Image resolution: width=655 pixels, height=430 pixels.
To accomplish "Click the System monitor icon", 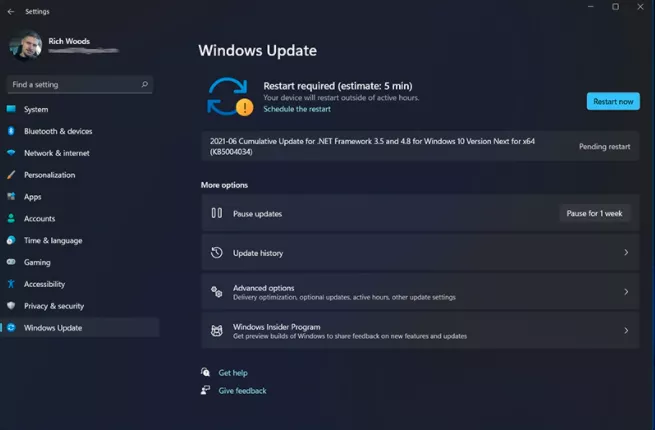I will click(x=11, y=109).
